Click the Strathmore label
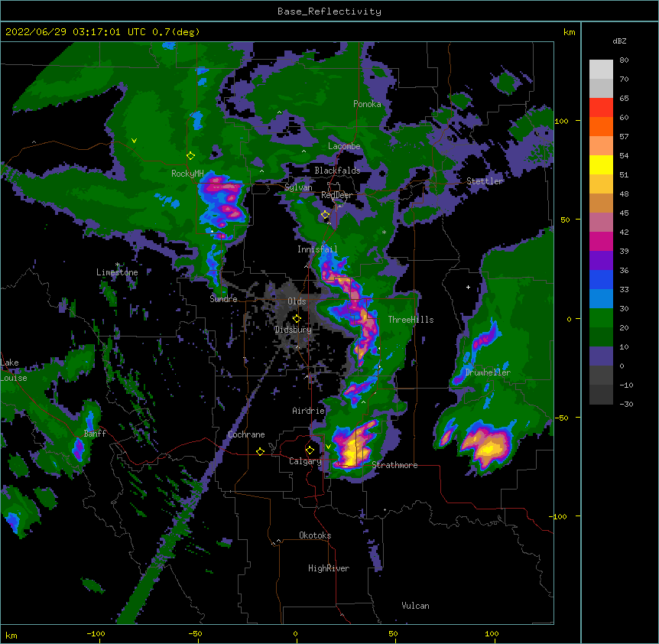The width and height of the screenshot is (659, 644). (394, 465)
